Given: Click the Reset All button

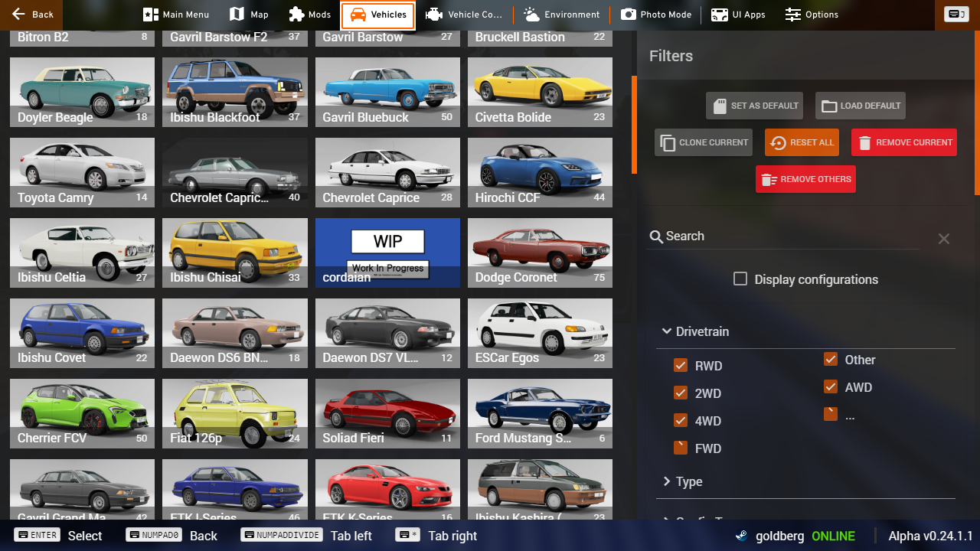Looking at the screenshot, I should tap(802, 142).
